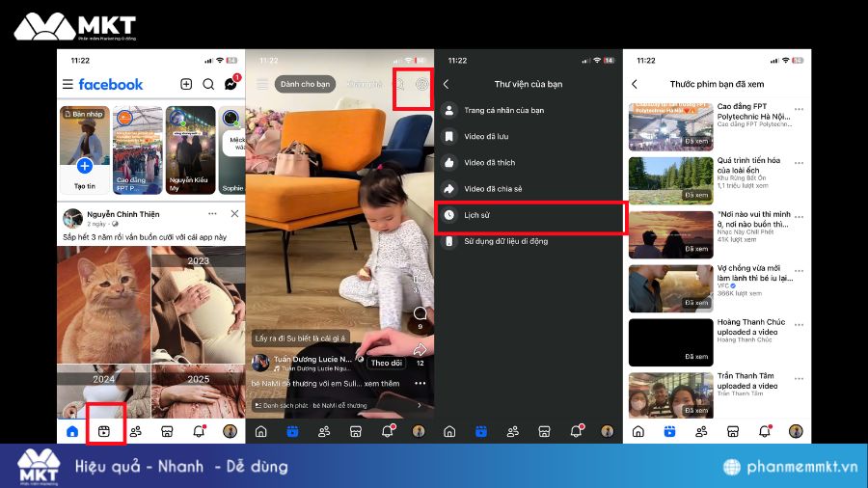Tap the Theo dõi follow button

pos(387,363)
